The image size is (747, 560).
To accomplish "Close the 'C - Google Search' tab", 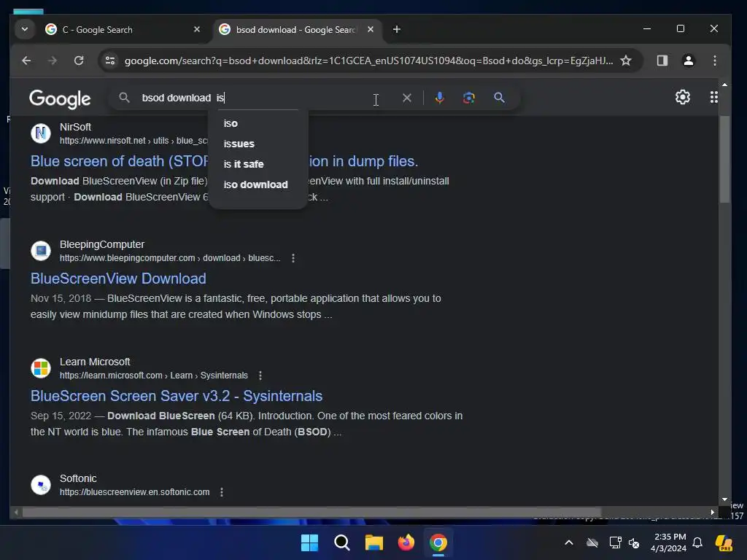I will pos(197,29).
